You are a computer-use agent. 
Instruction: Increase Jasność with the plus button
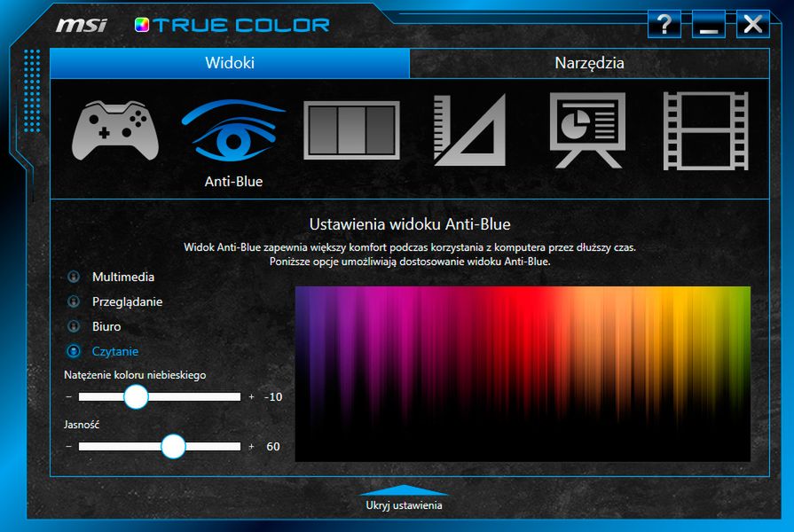coord(252,447)
